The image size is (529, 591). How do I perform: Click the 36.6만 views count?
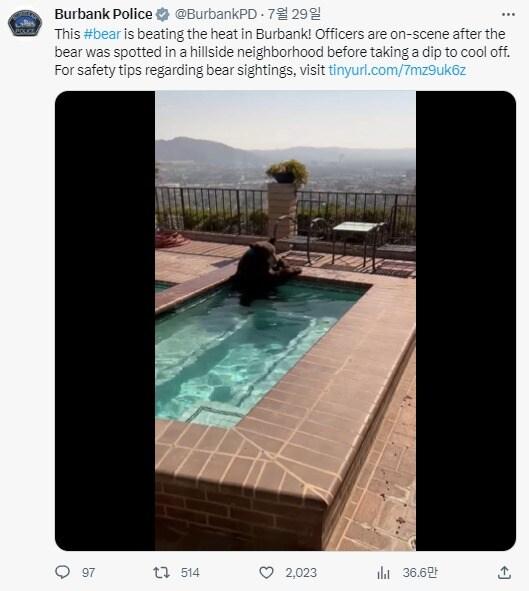420,573
